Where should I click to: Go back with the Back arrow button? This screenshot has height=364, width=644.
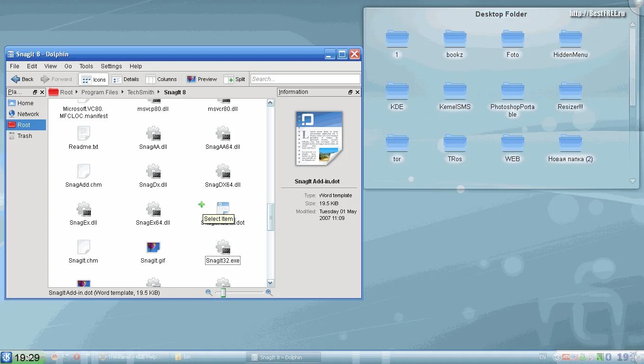pyautogui.click(x=22, y=79)
